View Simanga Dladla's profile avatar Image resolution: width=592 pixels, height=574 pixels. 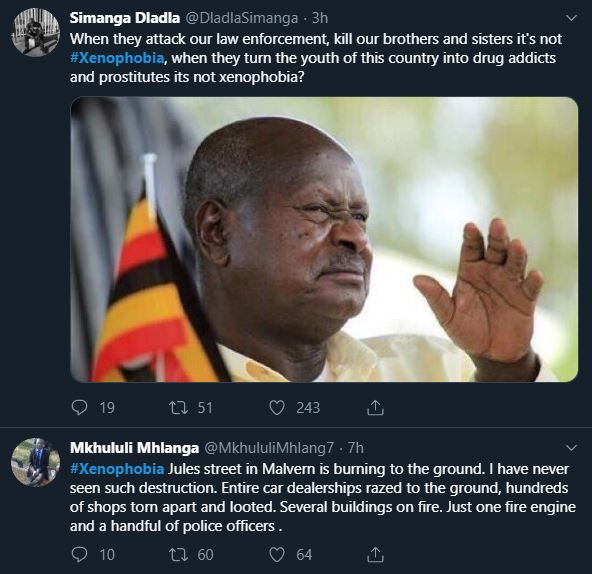[35, 32]
